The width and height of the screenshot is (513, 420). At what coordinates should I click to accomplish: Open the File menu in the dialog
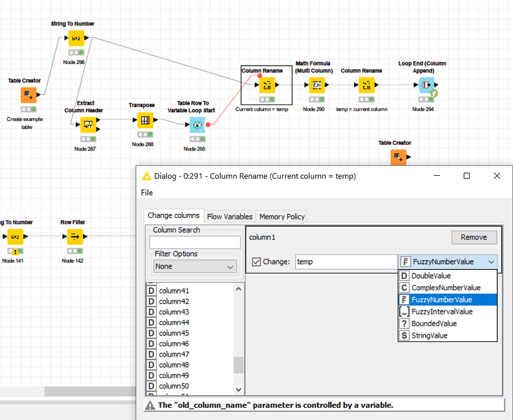[146, 193]
